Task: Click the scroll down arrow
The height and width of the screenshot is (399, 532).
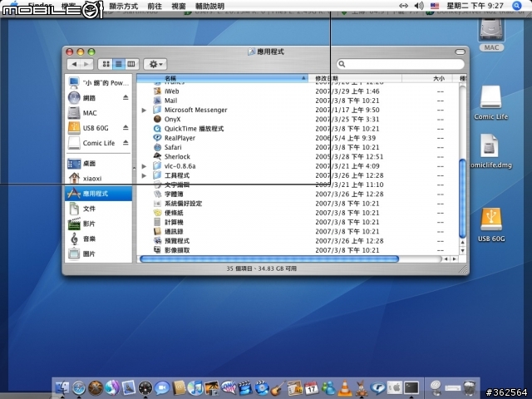Action: [462, 251]
